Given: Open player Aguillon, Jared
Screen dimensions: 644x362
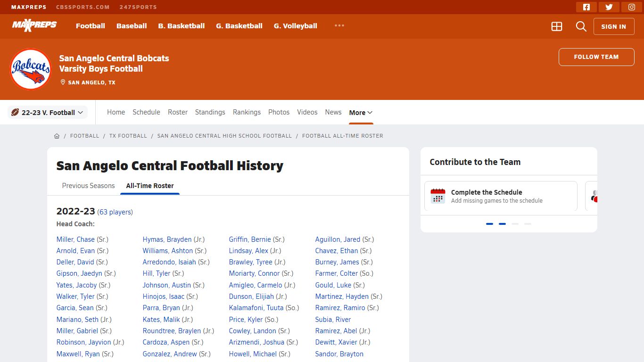Looking at the screenshot, I should pos(338,239).
